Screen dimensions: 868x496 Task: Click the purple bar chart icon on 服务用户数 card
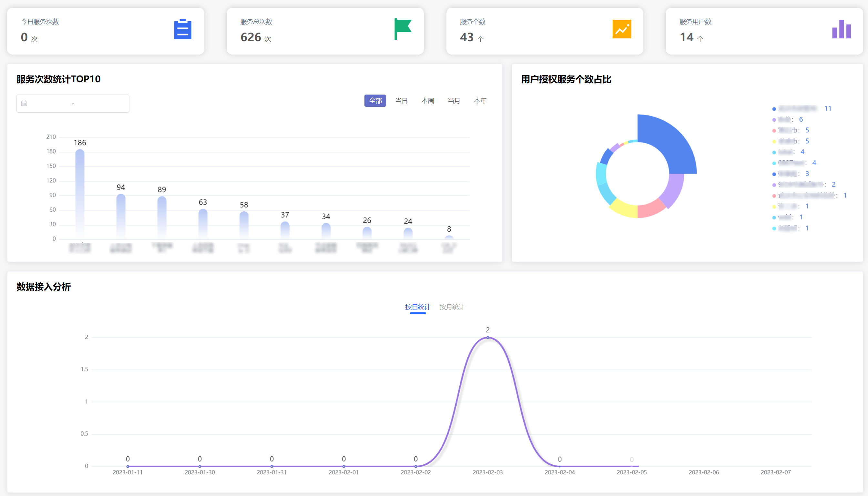coord(842,29)
